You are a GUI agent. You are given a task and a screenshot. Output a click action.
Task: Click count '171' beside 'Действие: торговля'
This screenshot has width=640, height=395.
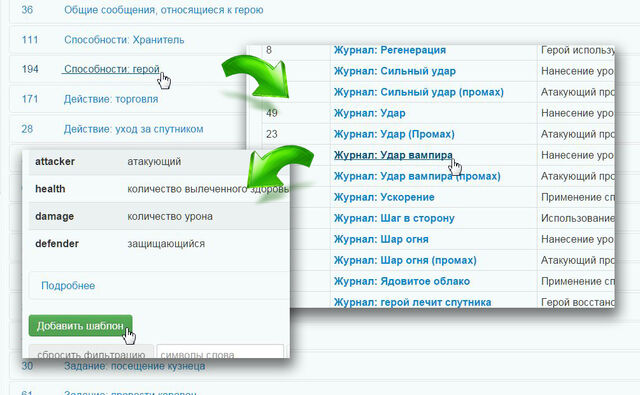tap(30, 99)
